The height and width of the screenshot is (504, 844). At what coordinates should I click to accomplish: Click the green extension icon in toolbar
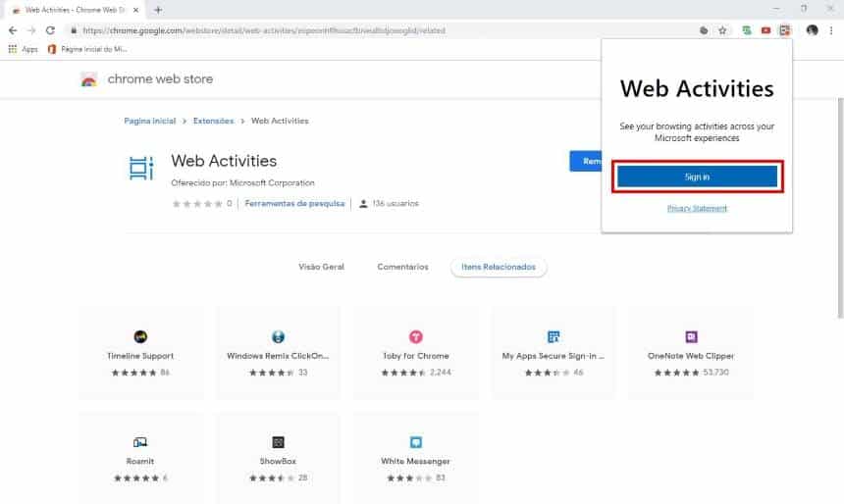(x=747, y=30)
